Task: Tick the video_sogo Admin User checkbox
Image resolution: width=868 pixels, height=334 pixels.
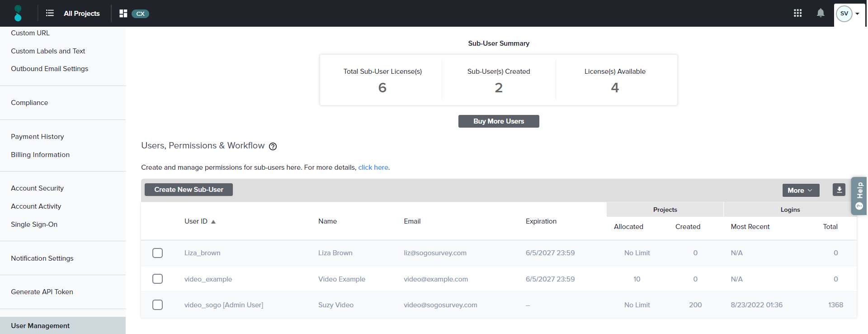Action: pos(157,305)
